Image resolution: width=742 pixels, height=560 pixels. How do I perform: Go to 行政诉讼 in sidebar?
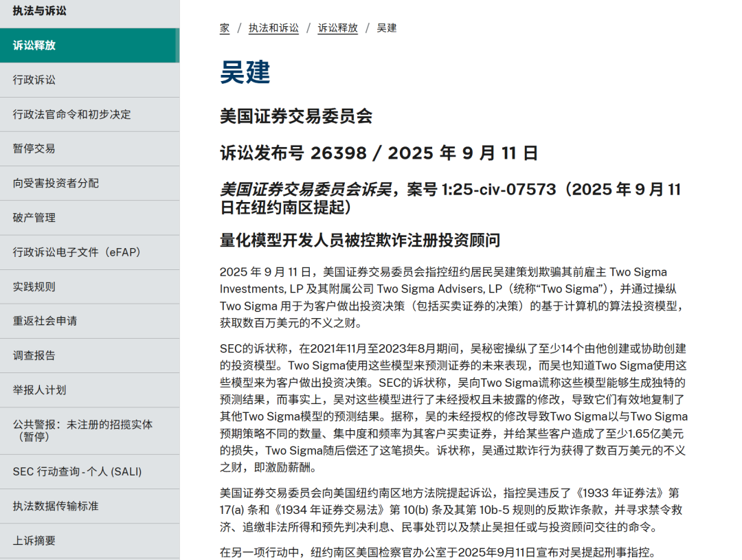pyautogui.click(x=89, y=80)
